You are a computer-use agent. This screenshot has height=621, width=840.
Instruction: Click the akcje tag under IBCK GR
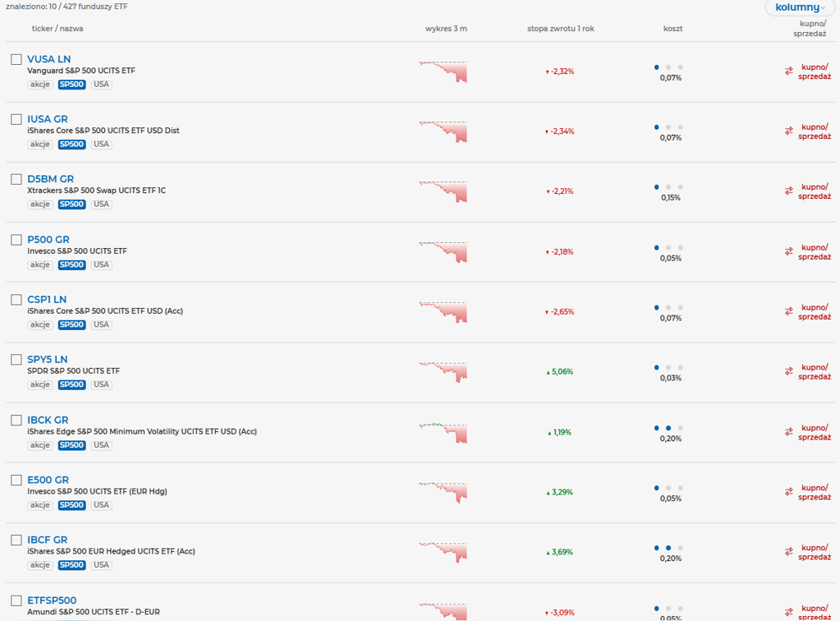tap(40, 445)
